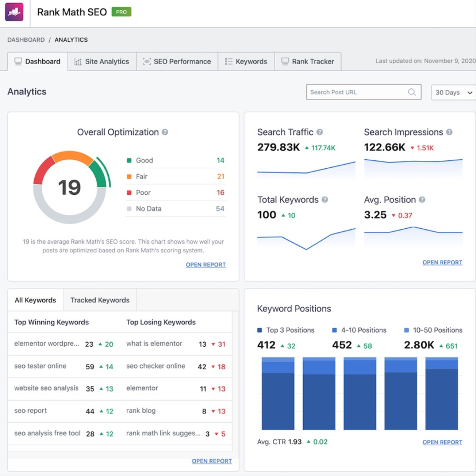Click 'seo tester online' keyword
Viewport: 476px width, 476px height.
(x=40, y=366)
